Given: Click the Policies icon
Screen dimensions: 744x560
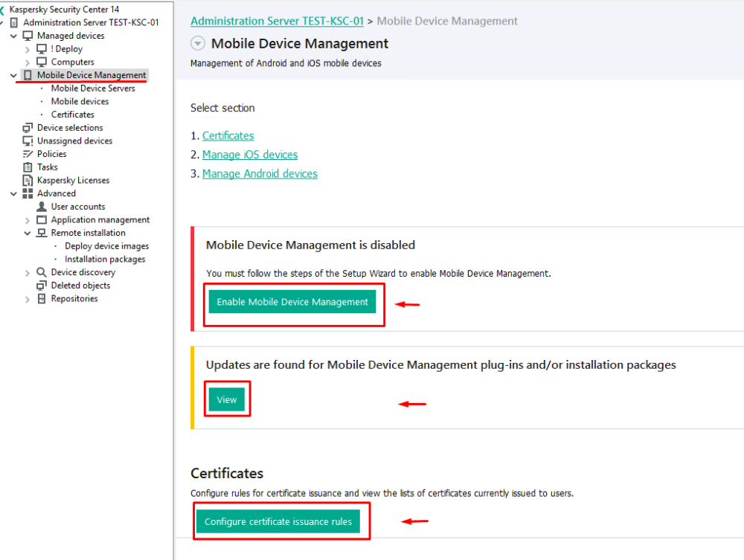Looking at the screenshot, I should (28, 154).
